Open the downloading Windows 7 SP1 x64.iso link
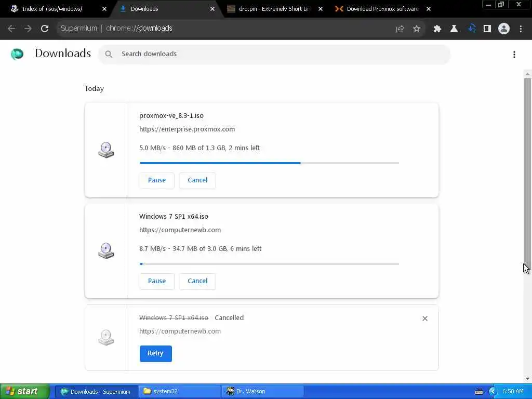Screen dimensions: 532x399 174,217
